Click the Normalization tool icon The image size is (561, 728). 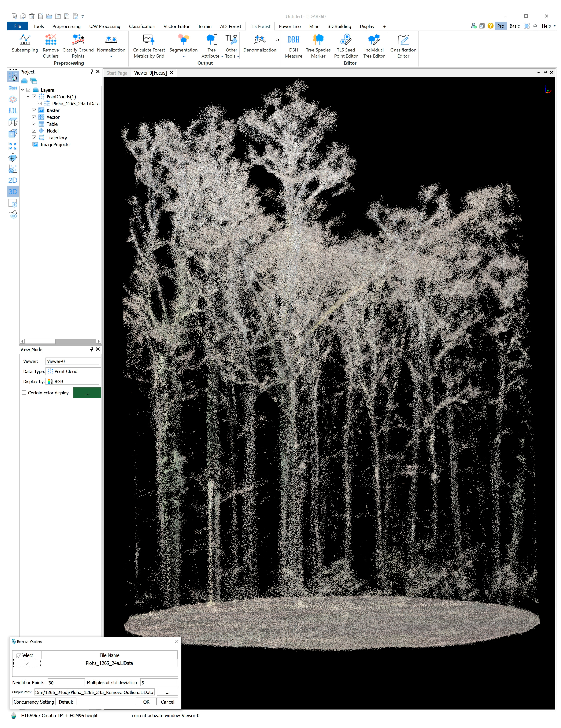click(x=111, y=40)
